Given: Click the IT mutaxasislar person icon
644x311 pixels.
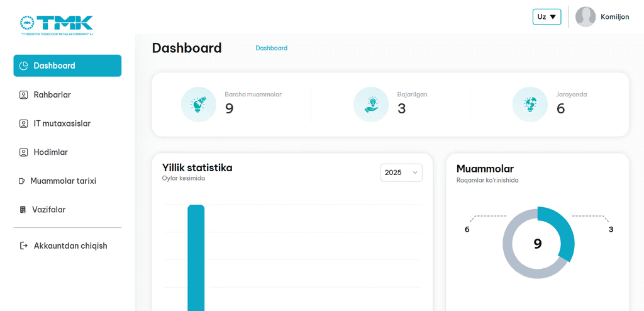Looking at the screenshot, I should (23, 124).
